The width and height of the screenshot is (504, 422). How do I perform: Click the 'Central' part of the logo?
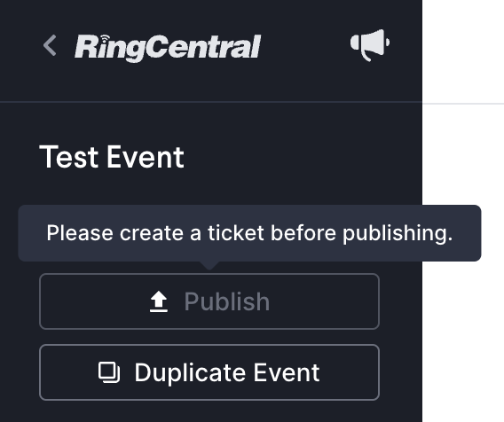[203, 47]
